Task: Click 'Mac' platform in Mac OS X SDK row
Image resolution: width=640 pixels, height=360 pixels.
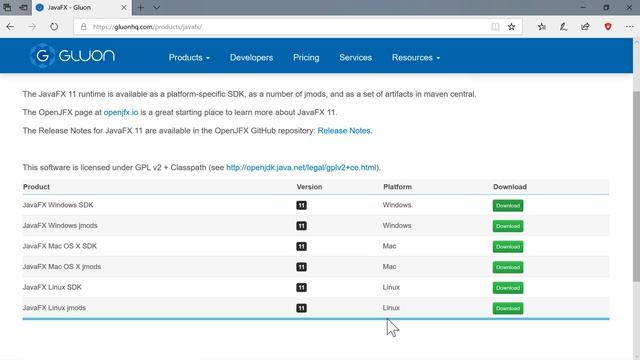Action: point(389,246)
